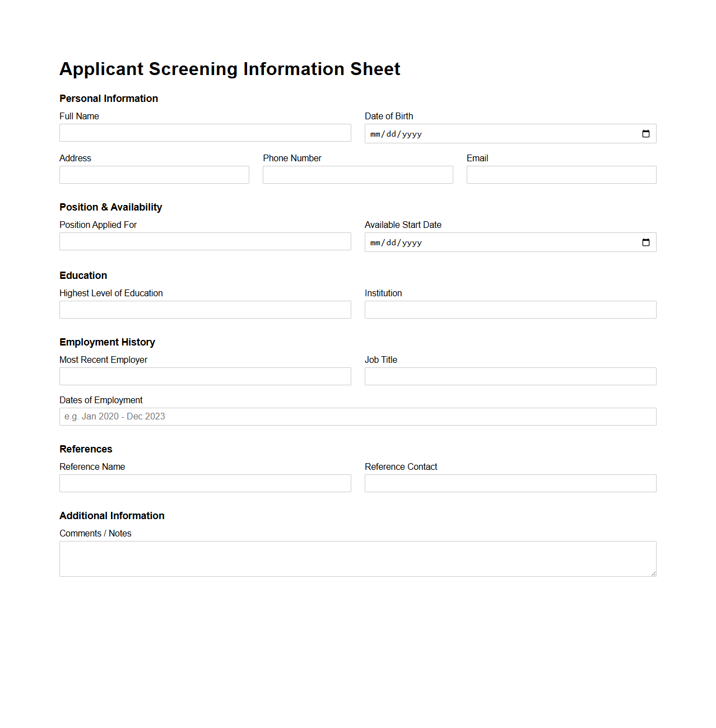Click the Institution input field

(x=510, y=309)
